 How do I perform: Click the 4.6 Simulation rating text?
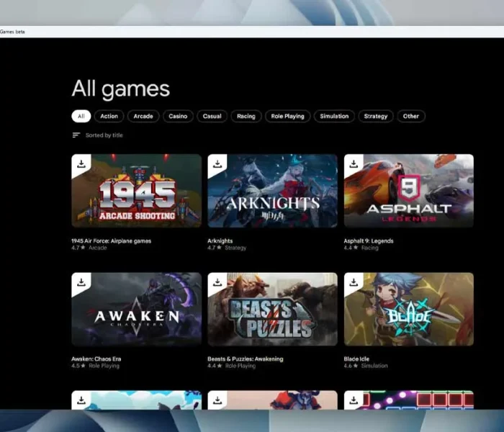click(x=366, y=366)
